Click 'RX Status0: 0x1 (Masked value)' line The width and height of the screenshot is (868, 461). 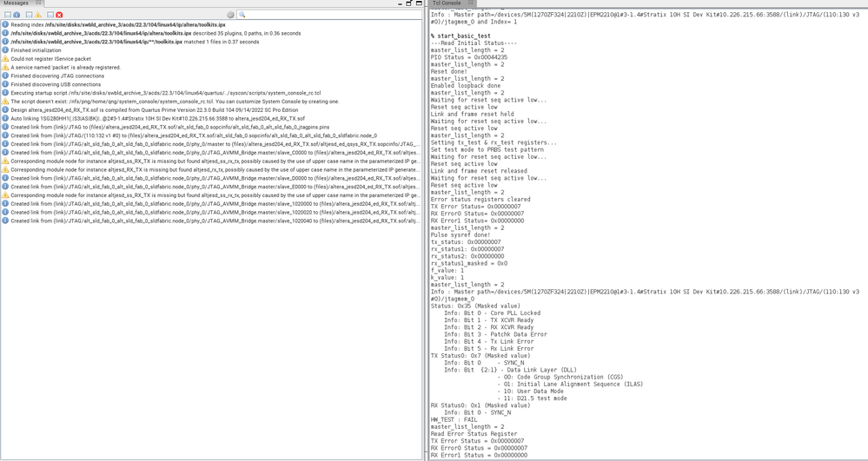(480, 405)
